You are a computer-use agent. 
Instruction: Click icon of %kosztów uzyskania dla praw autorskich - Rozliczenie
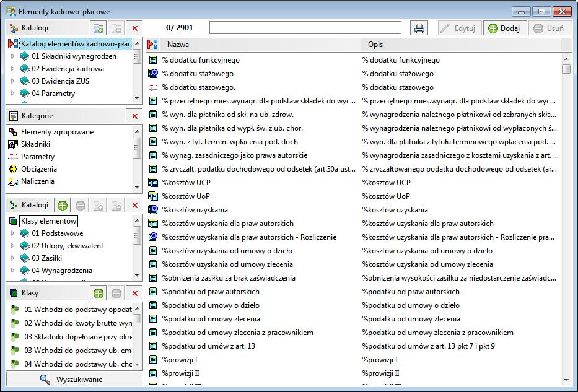pyautogui.click(x=153, y=237)
